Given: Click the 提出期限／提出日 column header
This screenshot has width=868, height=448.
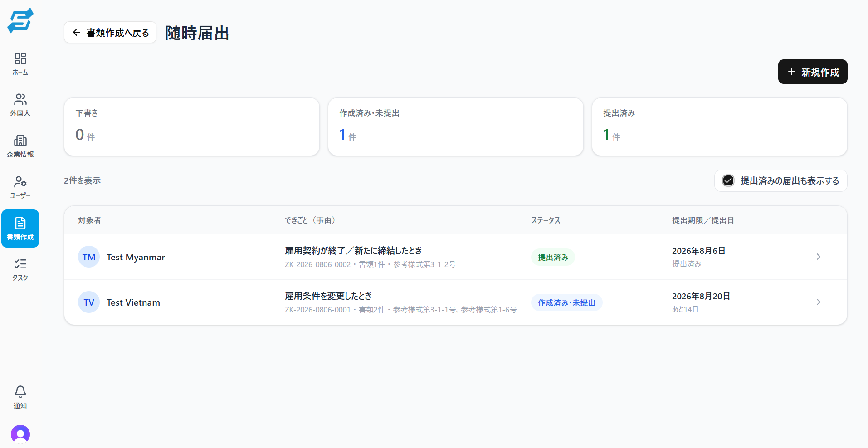Looking at the screenshot, I should pos(703,220).
